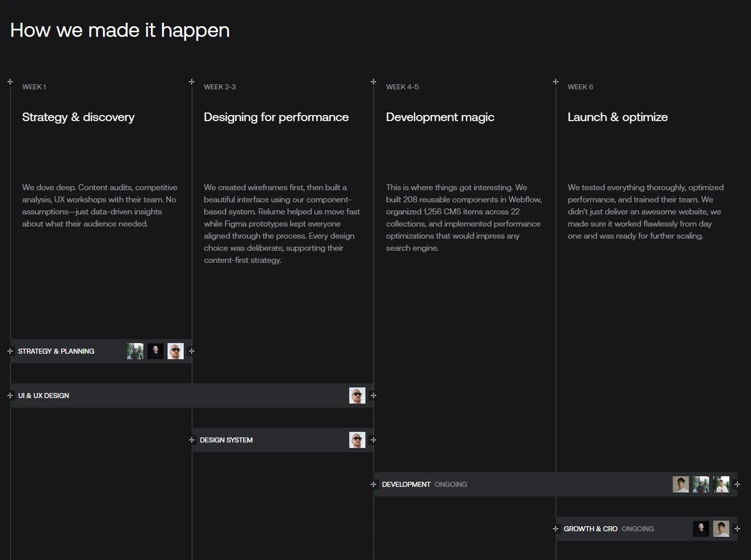Viewport: 751px width, 560px height.
Task: Select the DESIGN SYSTEM label
Action: click(226, 440)
